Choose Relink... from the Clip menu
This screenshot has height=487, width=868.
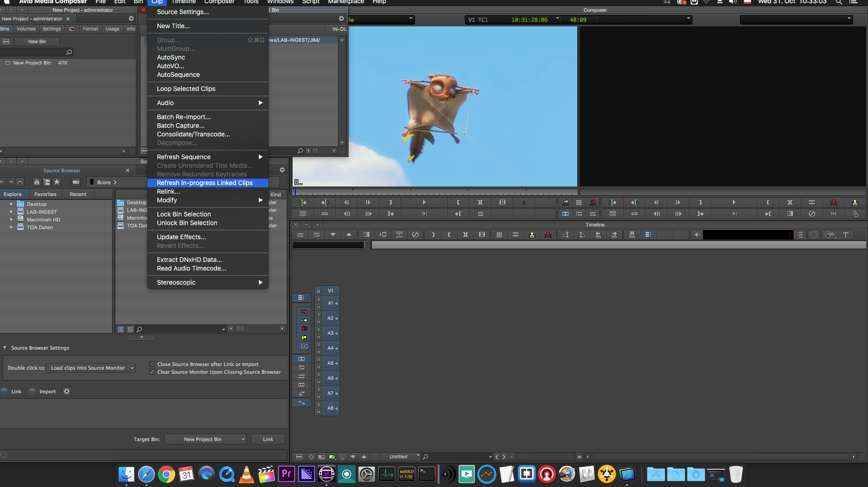[x=208, y=191]
